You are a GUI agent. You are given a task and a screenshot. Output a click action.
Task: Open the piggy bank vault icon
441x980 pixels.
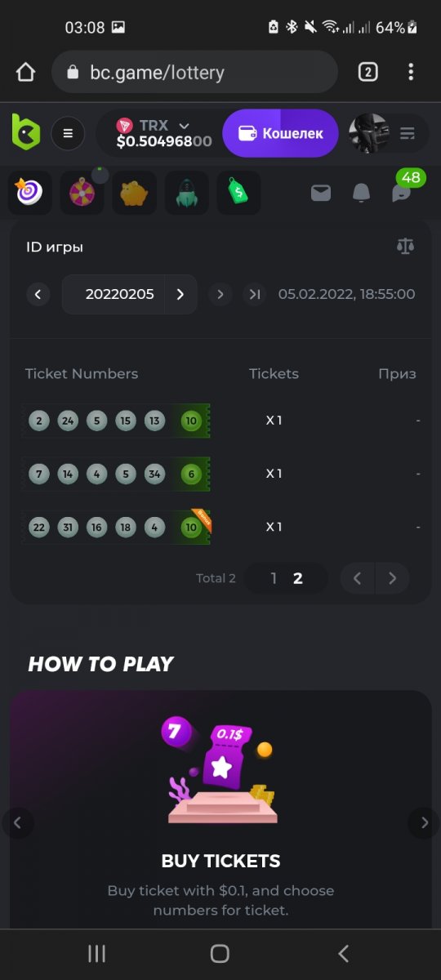(134, 193)
